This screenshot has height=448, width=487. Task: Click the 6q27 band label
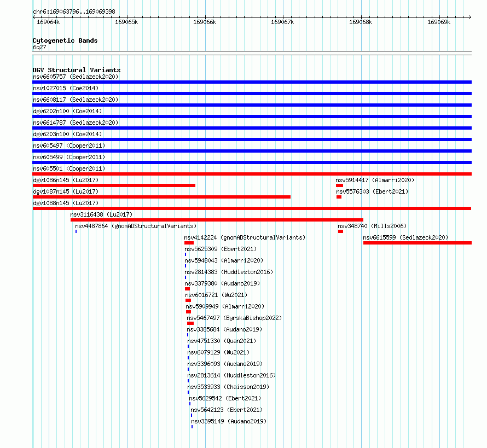tap(39, 47)
